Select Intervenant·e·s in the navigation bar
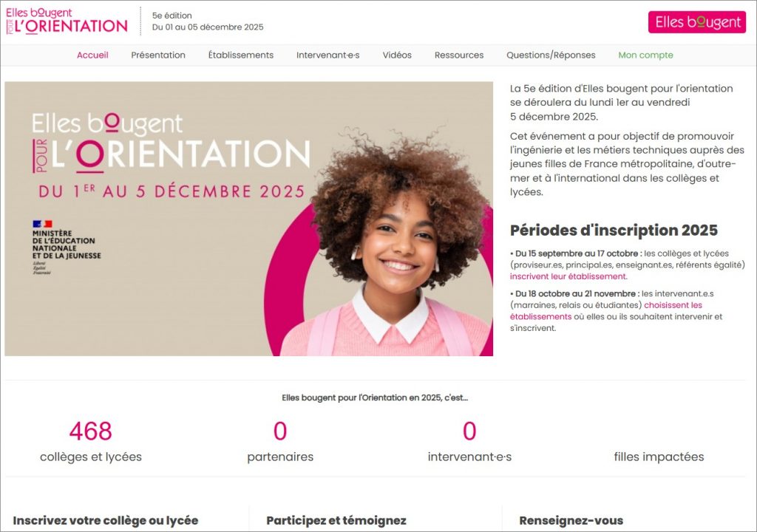This screenshot has height=532, width=757. pyautogui.click(x=327, y=55)
